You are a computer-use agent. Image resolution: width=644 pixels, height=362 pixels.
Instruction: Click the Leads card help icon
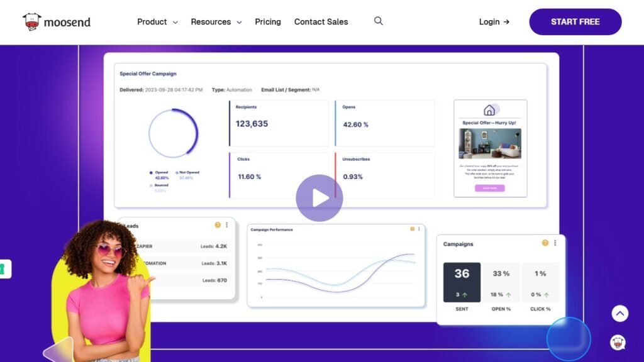click(x=218, y=225)
